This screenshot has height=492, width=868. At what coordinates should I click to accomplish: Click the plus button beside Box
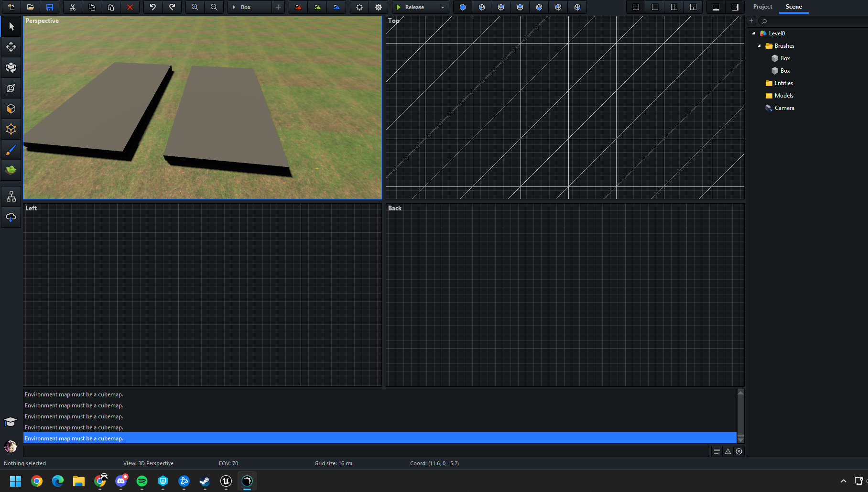pos(278,7)
